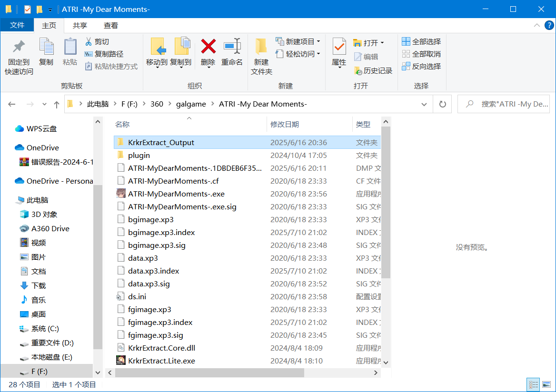Viewport: 556px width, 392px height.
Task: Create a folder with 新建文件夹
Action: tap(261, 57)
